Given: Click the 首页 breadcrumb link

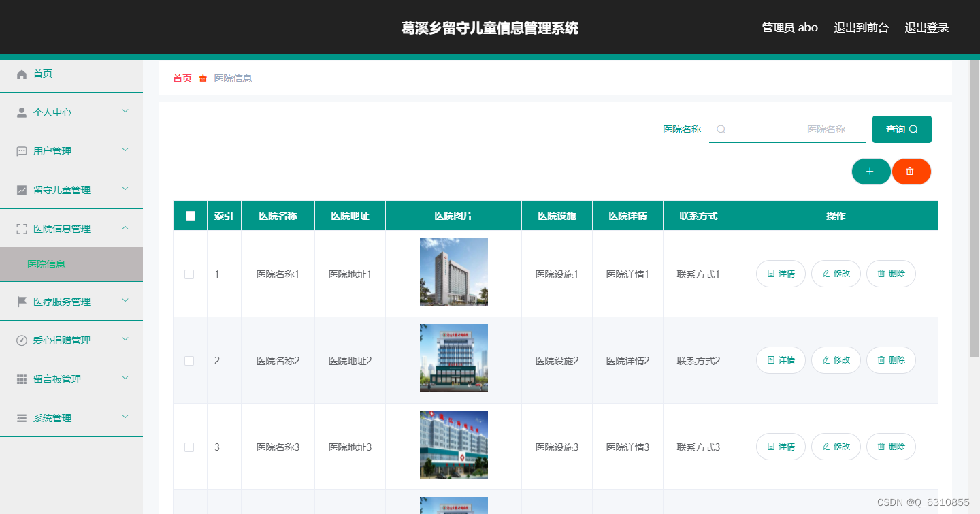Looking at the screenshot, I should click(182, 78).
